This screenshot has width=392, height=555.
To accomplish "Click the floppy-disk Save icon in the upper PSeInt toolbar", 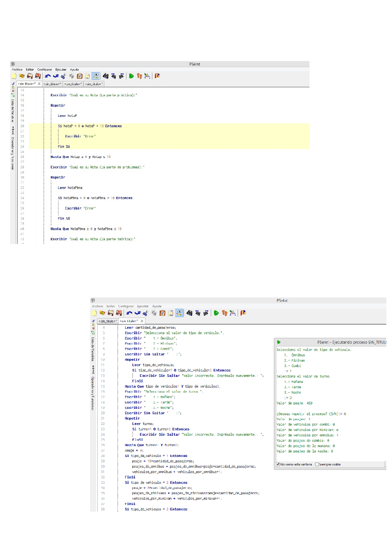I will (x=30, y=76).
